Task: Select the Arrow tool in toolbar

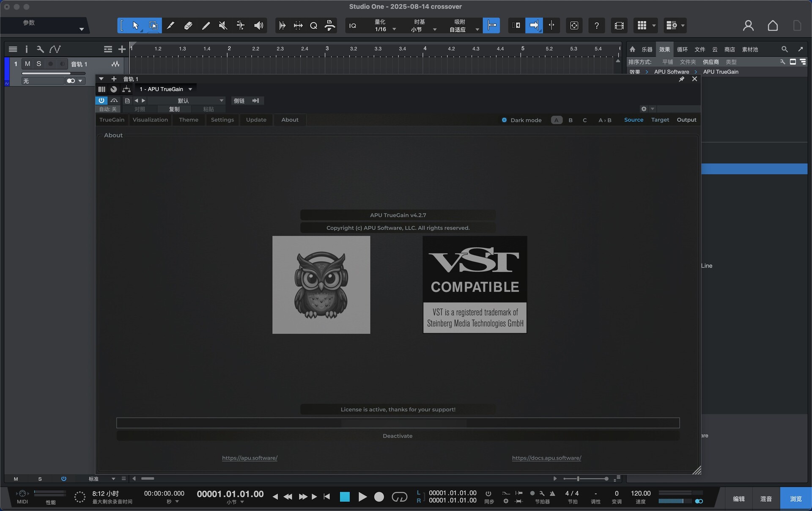Action: point(135,26)
